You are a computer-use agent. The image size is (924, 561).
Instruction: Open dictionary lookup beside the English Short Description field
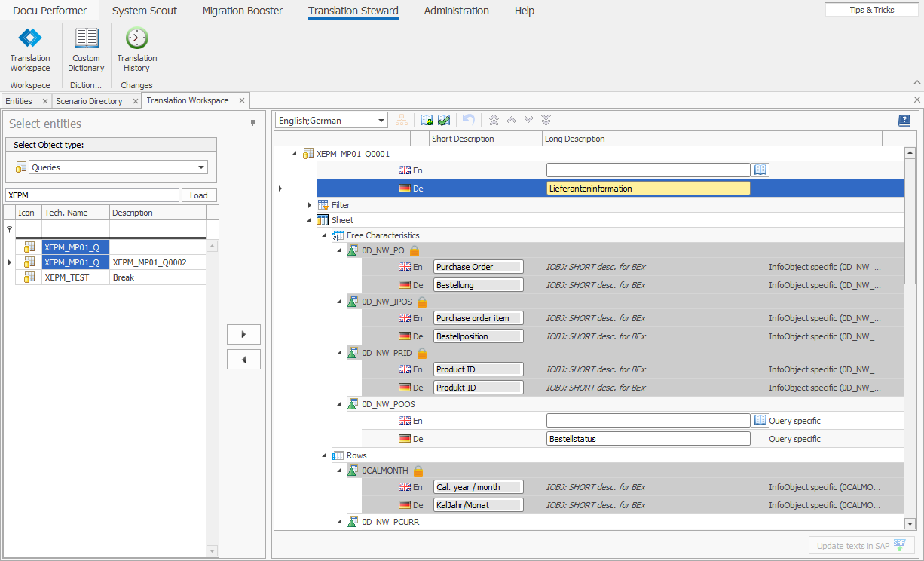(x=760, y=170)
